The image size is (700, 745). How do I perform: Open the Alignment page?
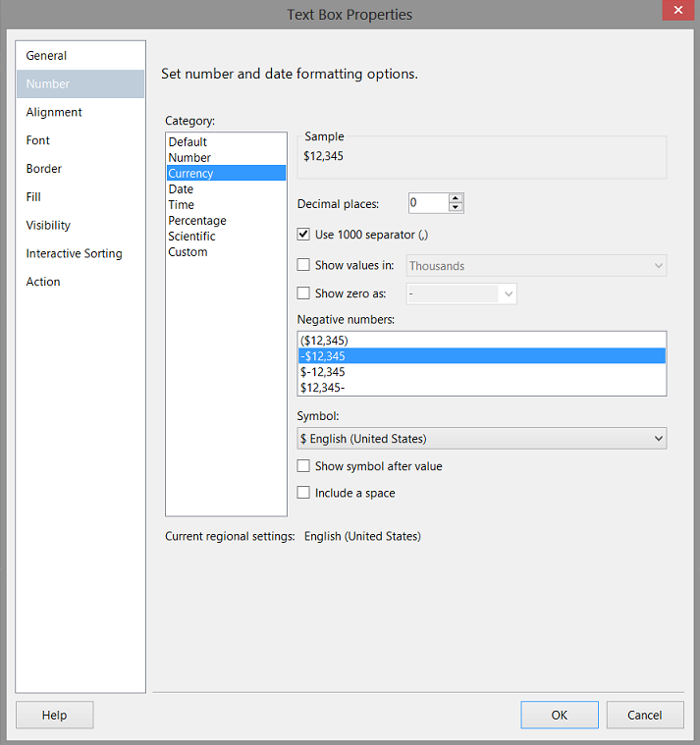[x=54, y=112]
